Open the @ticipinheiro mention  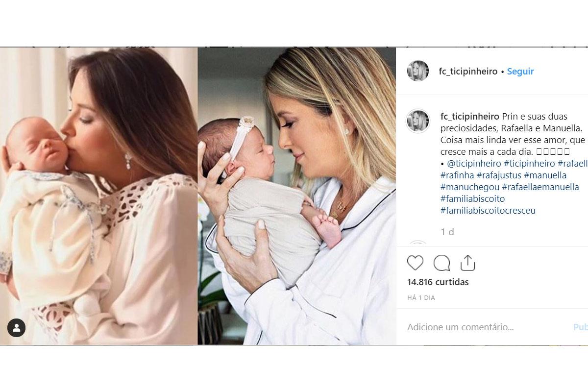tap(473, 164)
